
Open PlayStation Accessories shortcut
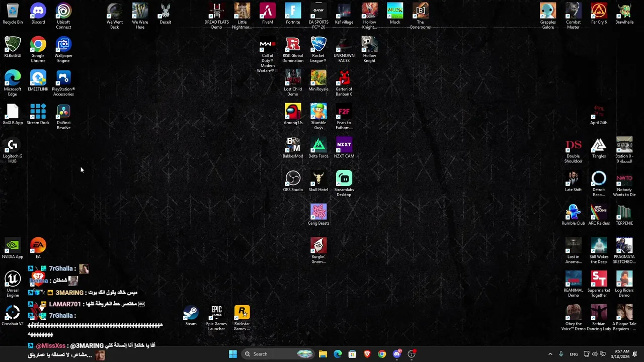pos(63,83)
